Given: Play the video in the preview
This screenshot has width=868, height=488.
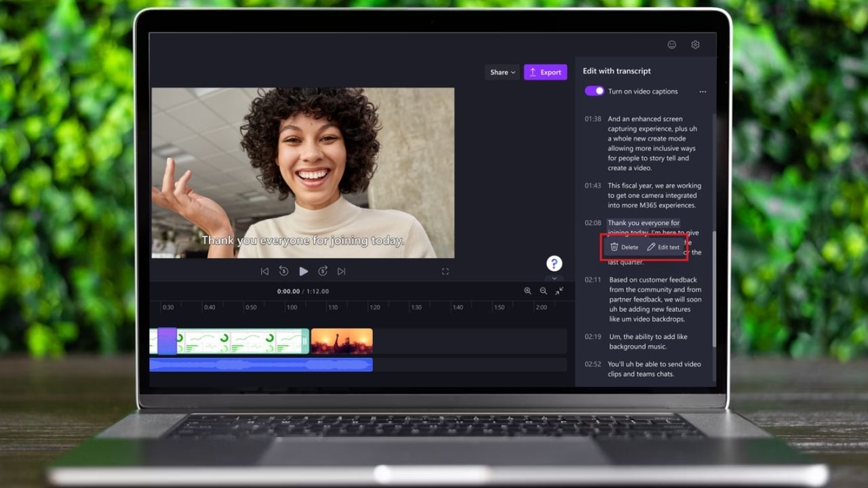Looking at the screenshot, I should 304,270.
